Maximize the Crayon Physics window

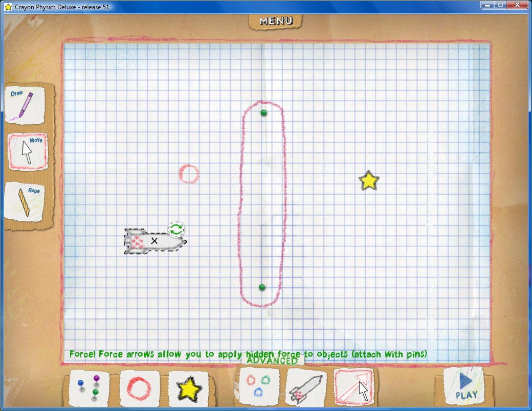[500, 5]
